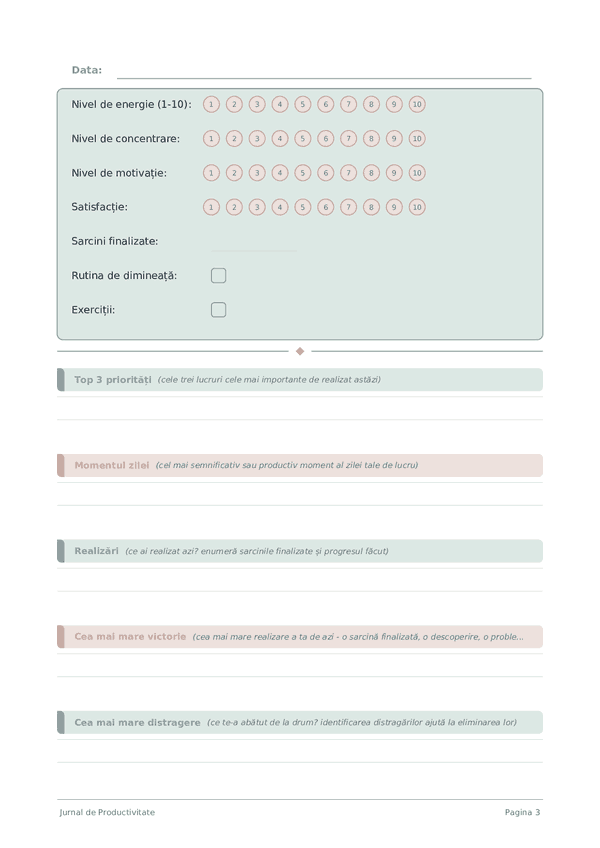This screenshot has height=848, width=600.
Task: Click the Cea mai mare victorie header
Action: coord(300,637)
